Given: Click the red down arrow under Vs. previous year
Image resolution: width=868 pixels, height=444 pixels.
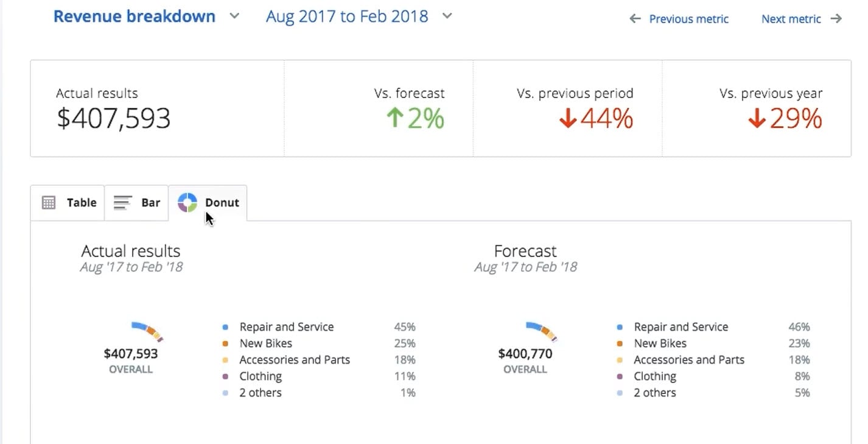Looking at the screenshot, I should coord(757,120).
